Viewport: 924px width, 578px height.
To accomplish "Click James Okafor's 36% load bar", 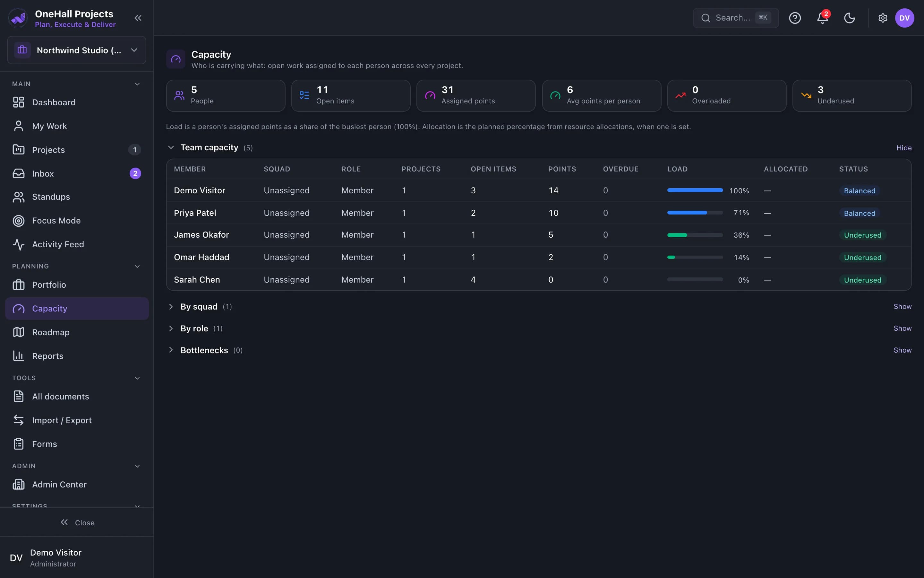I will click(x=695, y=235).
